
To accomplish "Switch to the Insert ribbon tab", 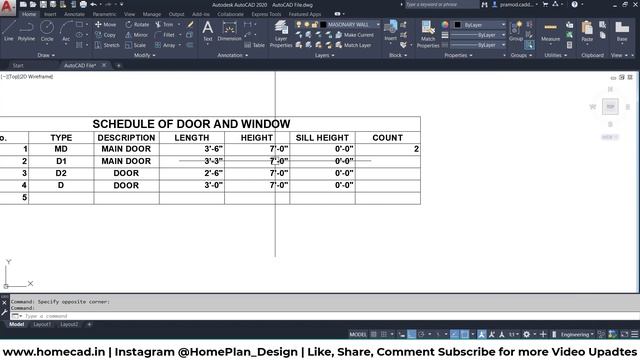I will tap(50, 14).
